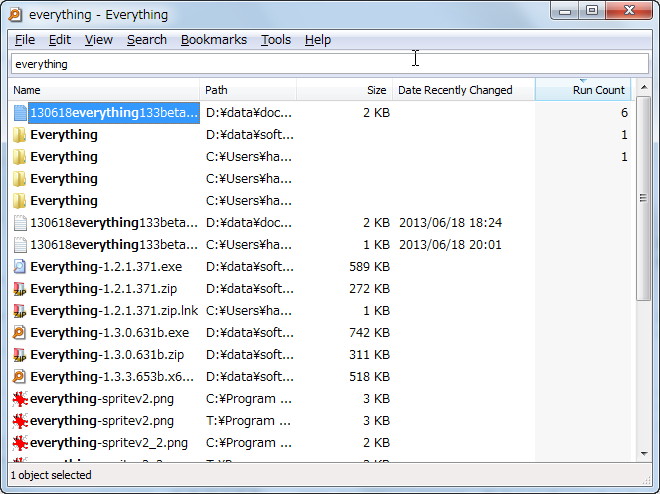Click the vertical scrollbar thumb
The image size is (660, 494).
point(643,198)
